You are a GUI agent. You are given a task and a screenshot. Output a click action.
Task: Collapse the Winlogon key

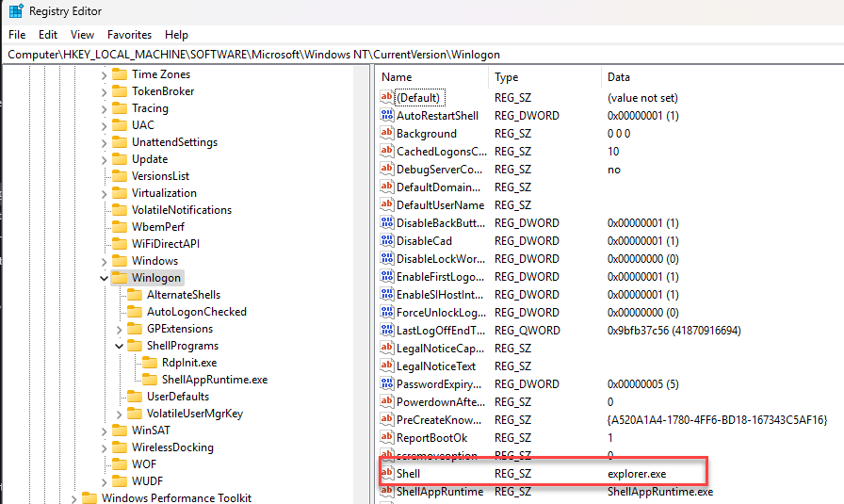(104, 279)
